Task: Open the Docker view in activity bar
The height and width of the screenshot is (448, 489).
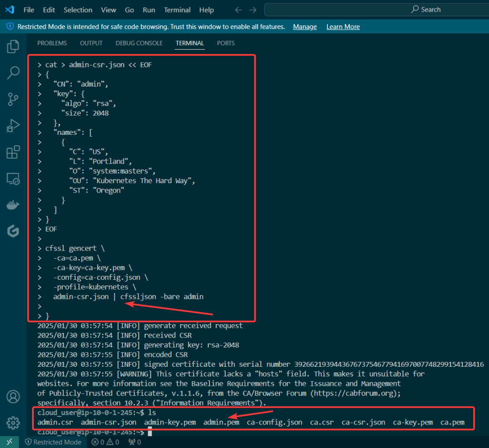Action: coord(13,205)
